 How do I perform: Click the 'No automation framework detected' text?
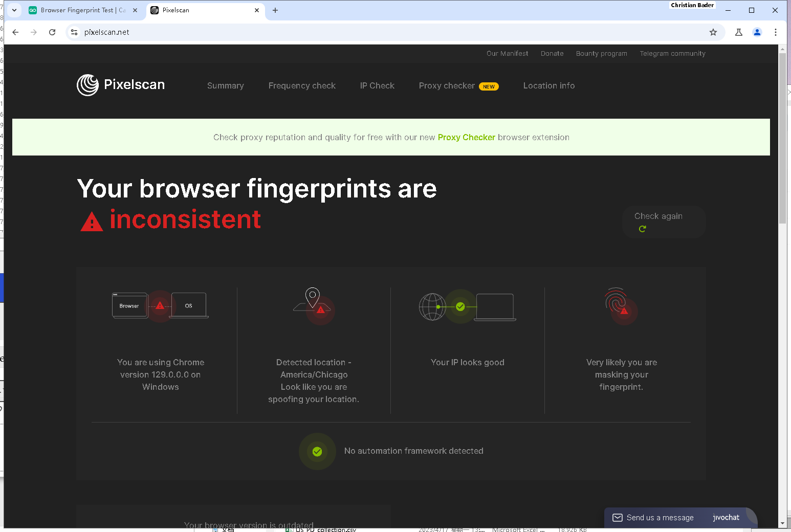coord(413,451)
